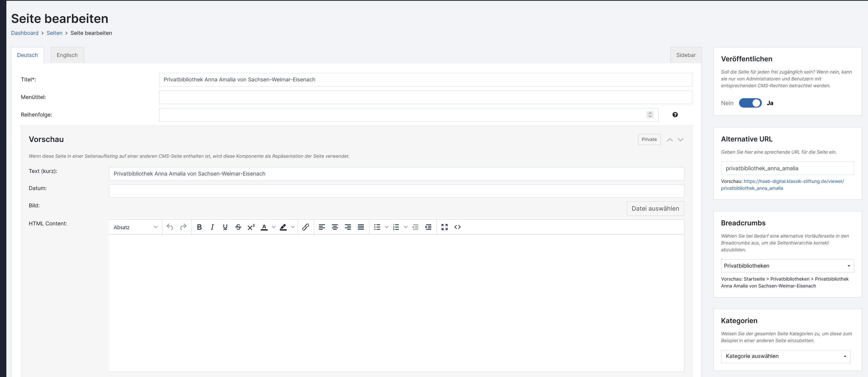This screenshot has width=868, height=377.
Task: Click the Private button in Vorschau
Action: click(649, 139)
